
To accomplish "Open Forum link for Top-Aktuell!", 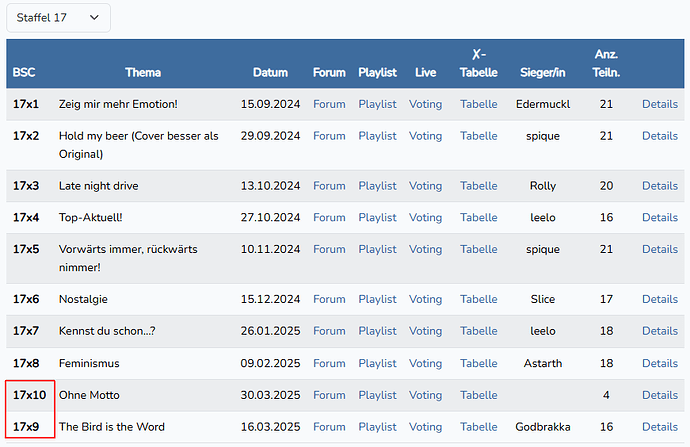I will click(x=329, y=218).
